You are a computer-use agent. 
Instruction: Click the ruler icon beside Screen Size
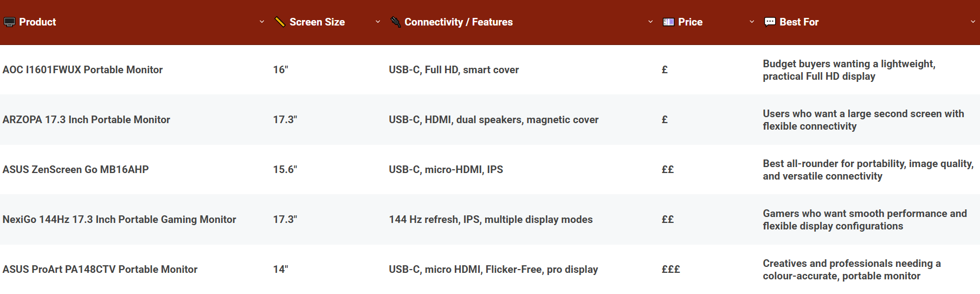coord(280,22)
